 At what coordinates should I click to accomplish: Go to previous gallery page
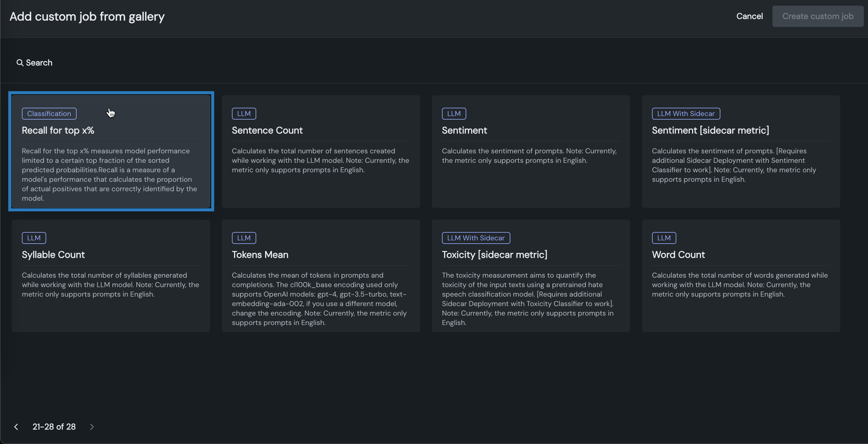16,427
